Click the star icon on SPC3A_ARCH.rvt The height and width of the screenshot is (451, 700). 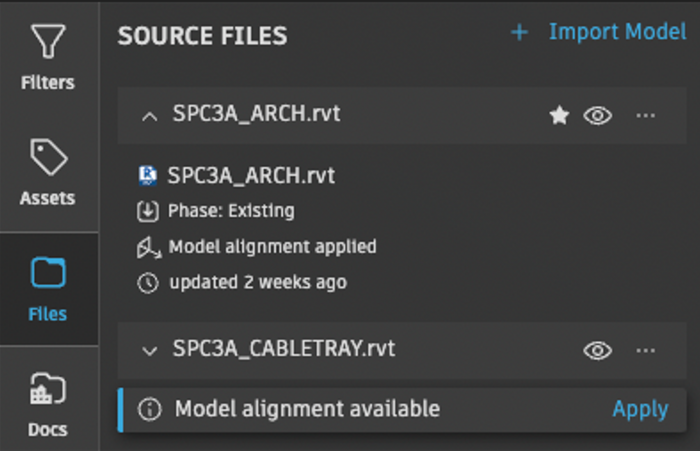559,116
